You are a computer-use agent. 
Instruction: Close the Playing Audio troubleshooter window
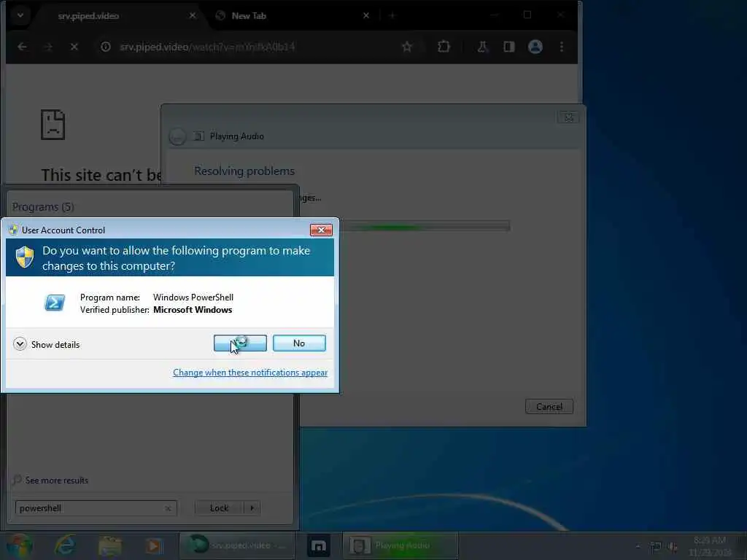click(568, 117)
